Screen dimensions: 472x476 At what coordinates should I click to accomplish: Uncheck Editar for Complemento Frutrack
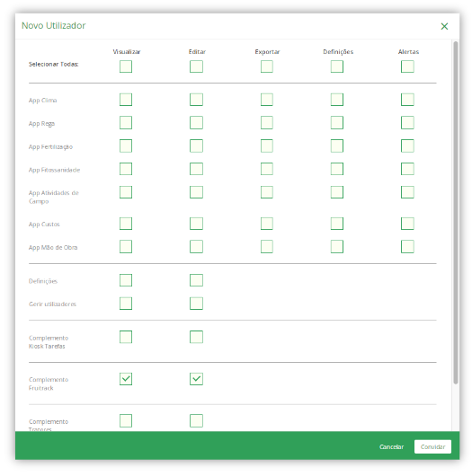[196, 379]
